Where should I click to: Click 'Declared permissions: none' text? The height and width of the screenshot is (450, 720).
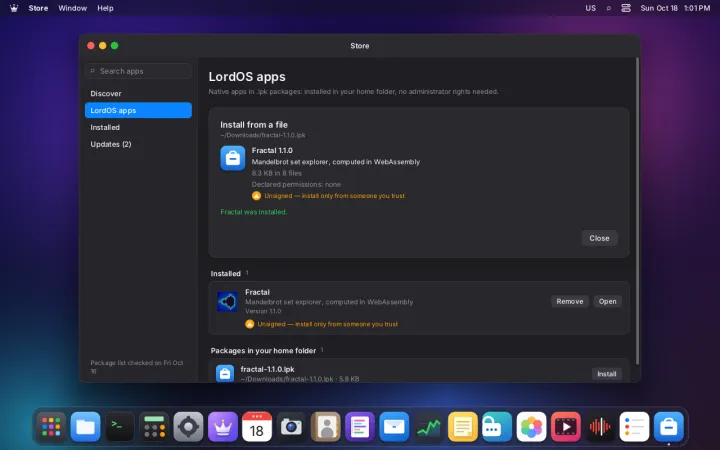[x=296, y=184]
